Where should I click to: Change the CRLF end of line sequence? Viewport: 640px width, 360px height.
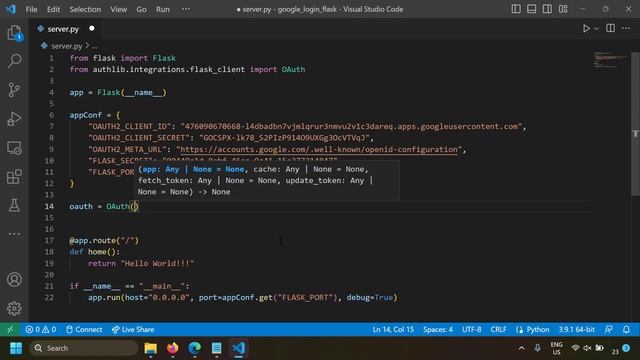[498, 329]
